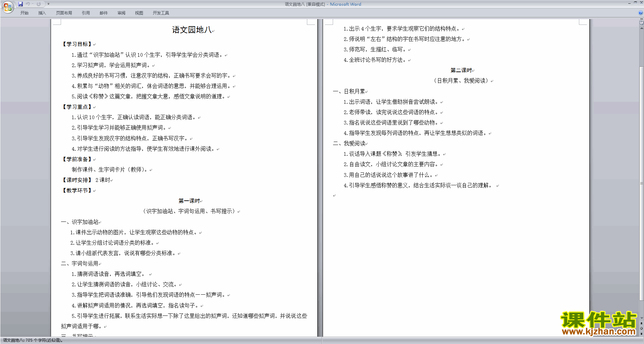The width and height of the screenshot is (644, 344).
Task: Click the 【学前准备】 heading
Action: click(77, 159)
